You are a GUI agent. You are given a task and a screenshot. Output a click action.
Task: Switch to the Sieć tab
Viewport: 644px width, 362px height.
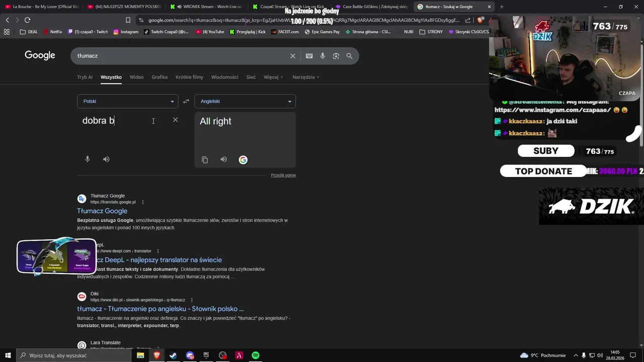251,77
